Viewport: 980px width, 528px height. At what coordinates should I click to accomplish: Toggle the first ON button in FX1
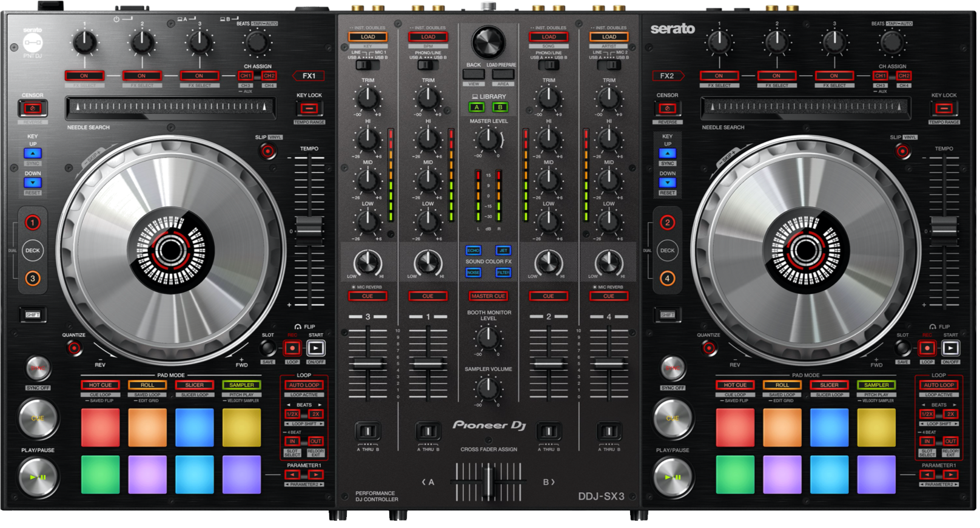[x=84, y=76]
